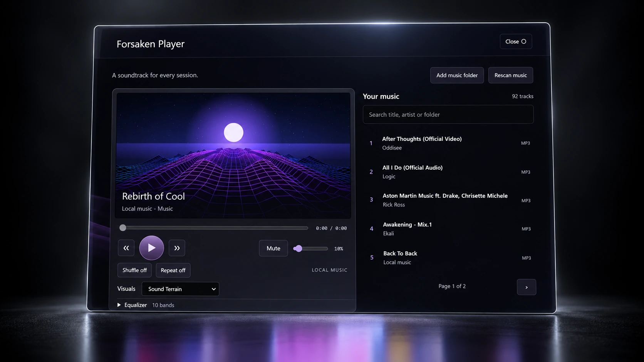The width and height of the screenshot is (644, 362).
Task: Select track After Thoughts (Official Video)
Action: [x=448, y=143]
